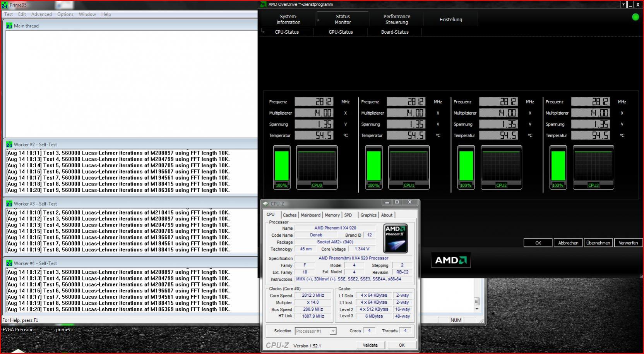The height and width of the screenshot is (354, 644).
Task: Select the CPU-Status sub-tab
Action: [287, 32]
